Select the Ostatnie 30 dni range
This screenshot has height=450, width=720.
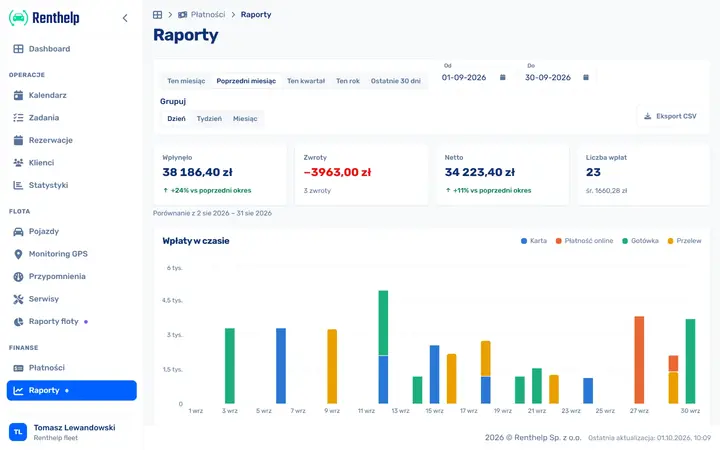click(x=395, y=81)
